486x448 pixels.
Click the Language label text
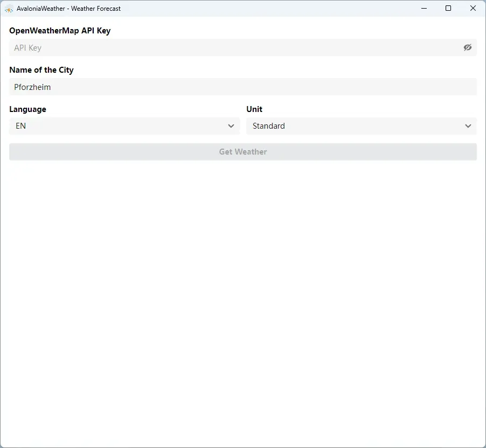[x=28, y=109]
